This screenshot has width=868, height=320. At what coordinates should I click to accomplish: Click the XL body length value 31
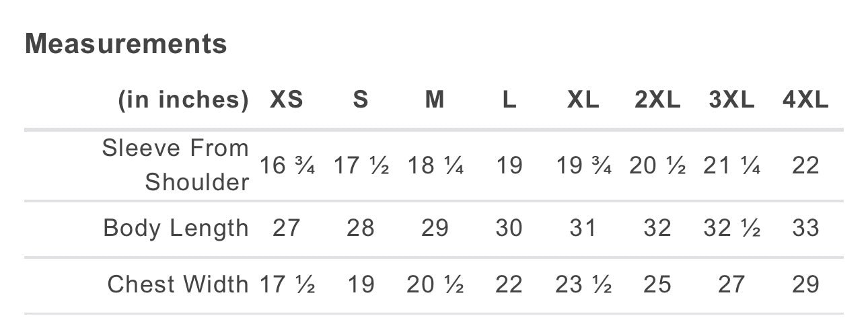tap(583, 229)
